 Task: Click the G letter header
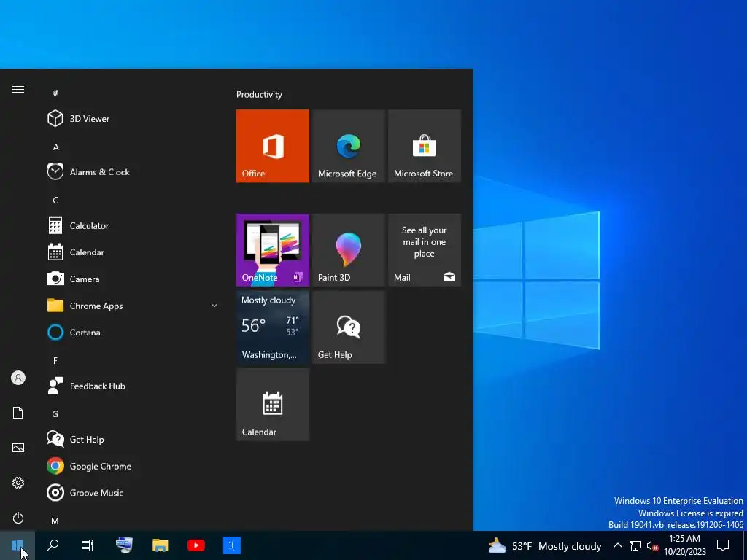pos(55,414)
